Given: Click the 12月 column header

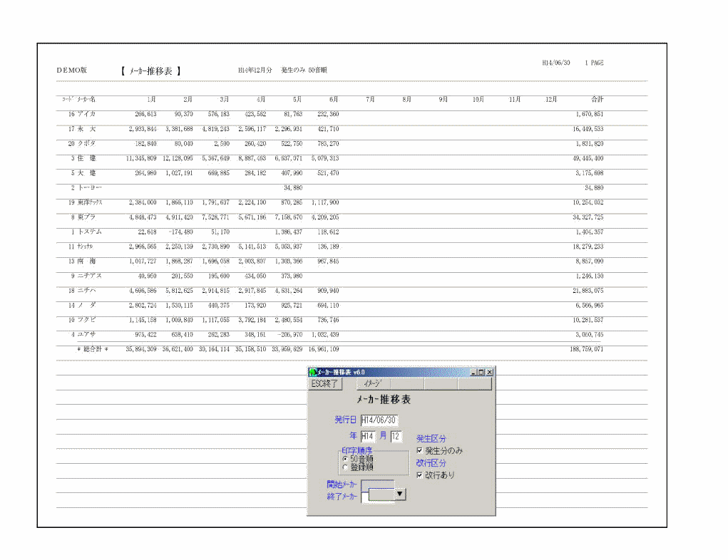Looking at the screenshot, I should [551, 99].
